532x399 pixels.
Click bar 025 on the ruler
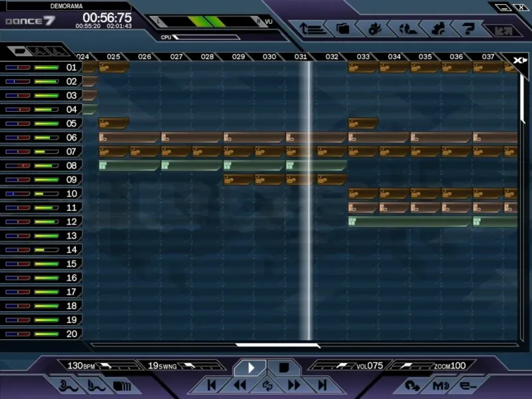click(x=113, y=57)
